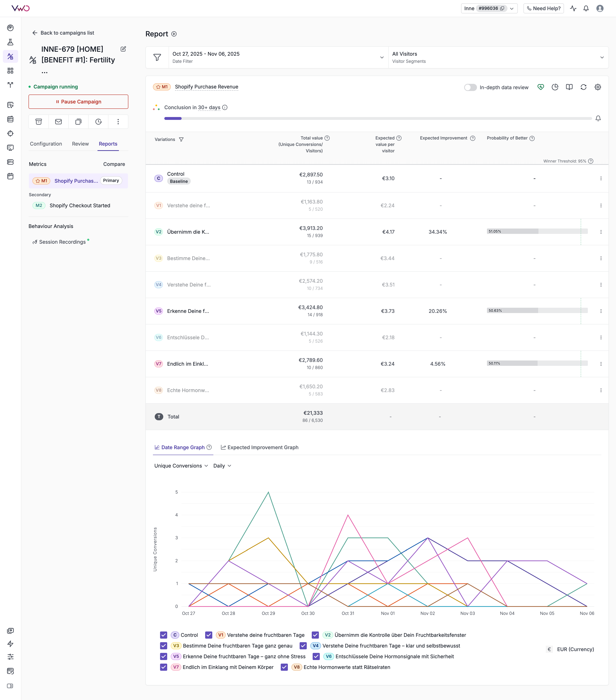Click the activity pulse icon in header
The image size is (616, 700).
573,9
